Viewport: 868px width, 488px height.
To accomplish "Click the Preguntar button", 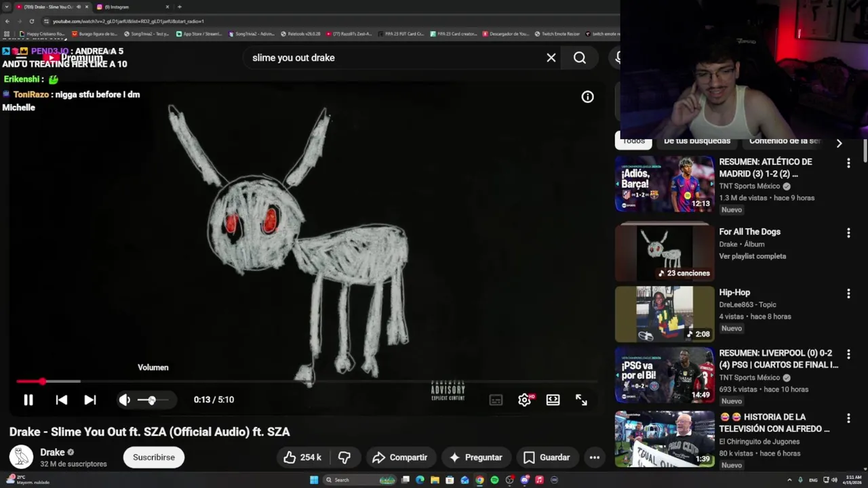I will click(x=475, y=457).
